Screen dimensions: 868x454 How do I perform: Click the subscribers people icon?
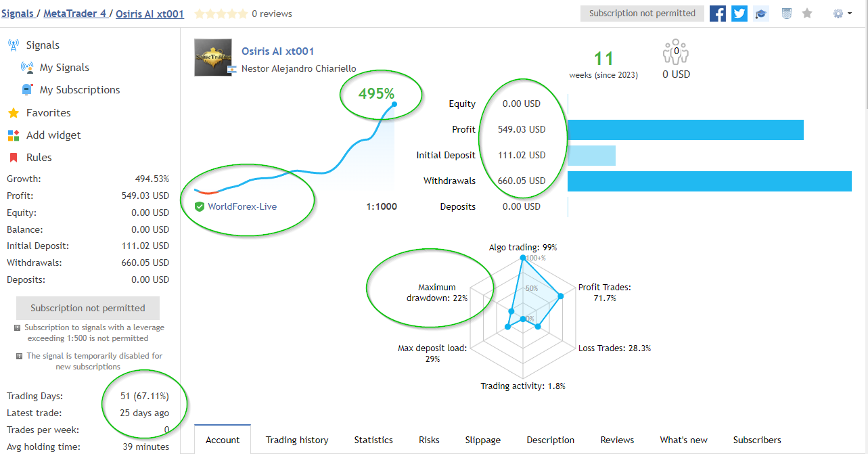coord(675,51)
